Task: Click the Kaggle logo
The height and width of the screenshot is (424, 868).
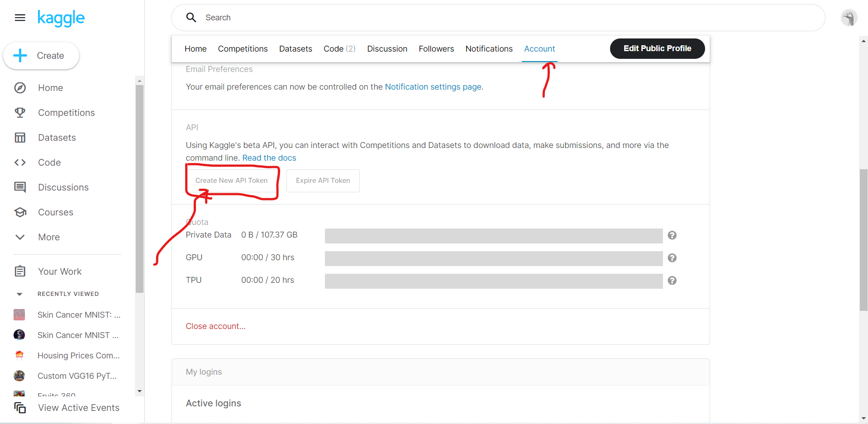Action: [61, 18]
